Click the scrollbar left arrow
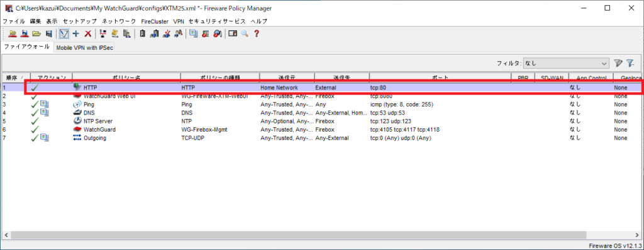644x250 pixels. (6, 235)
